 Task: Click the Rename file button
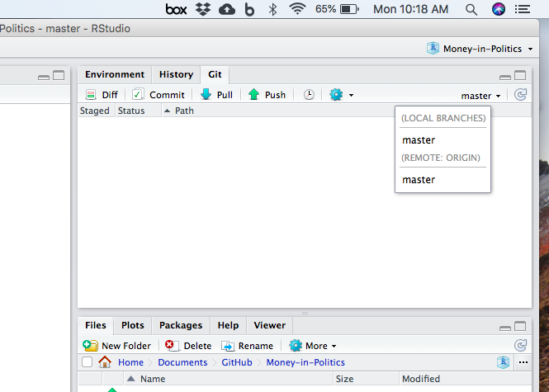click(x=247, y=346)
